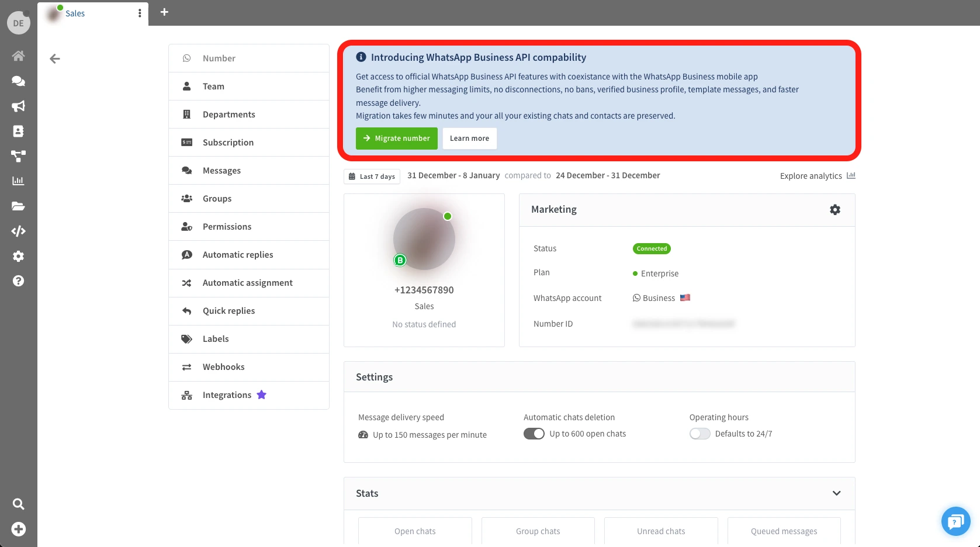Open Marketing settings via the gear icon
This screenshot has width=980, height=547.
(x=834, y=209)
